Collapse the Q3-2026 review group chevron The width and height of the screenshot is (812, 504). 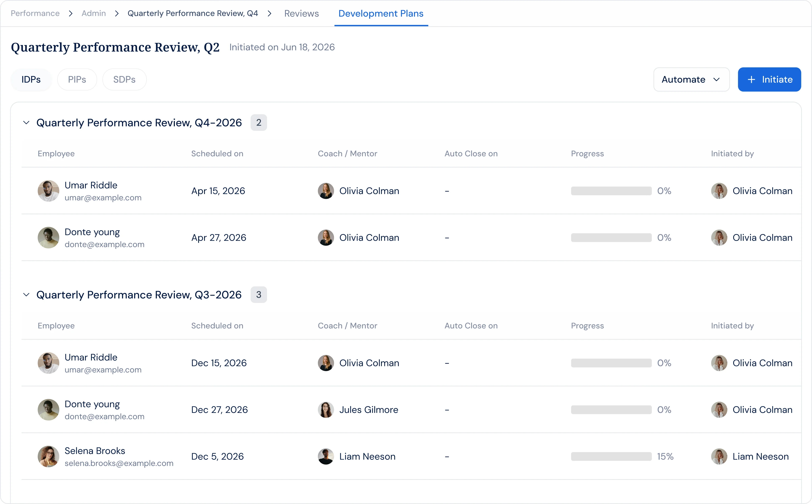tap(26, 295)
